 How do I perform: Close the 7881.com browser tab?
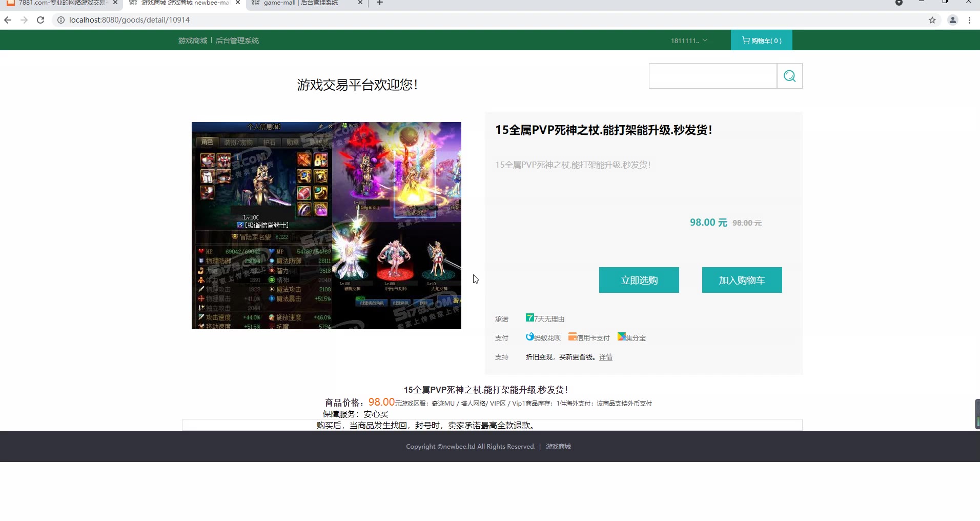coord(115,3)
